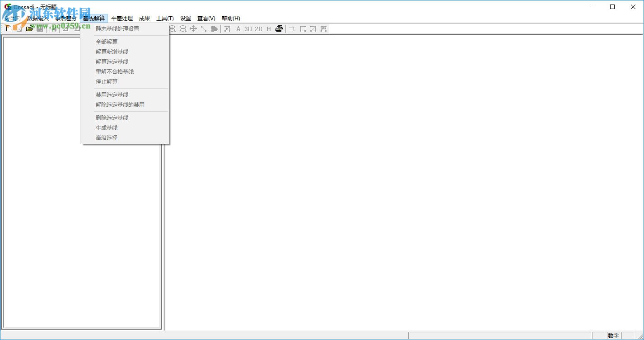
Task: Open the 数据输入 menu
Action: [x=37, y=19]
